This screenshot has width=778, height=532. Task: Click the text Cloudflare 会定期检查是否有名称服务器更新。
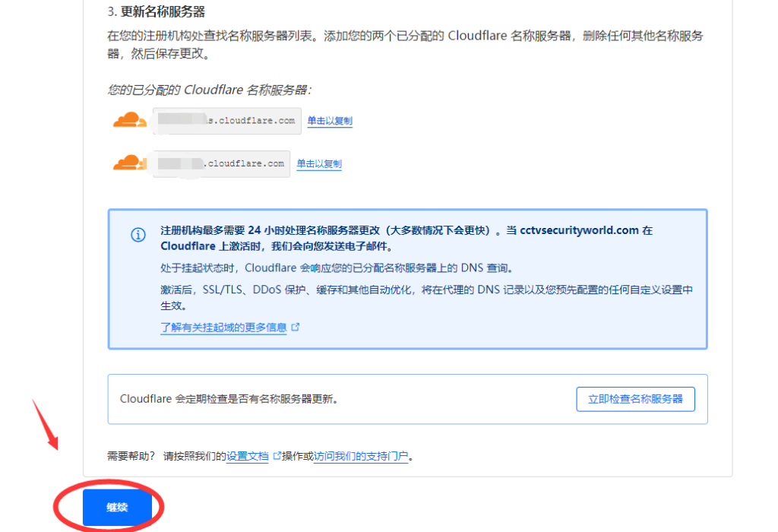click(x=229, y=399)
